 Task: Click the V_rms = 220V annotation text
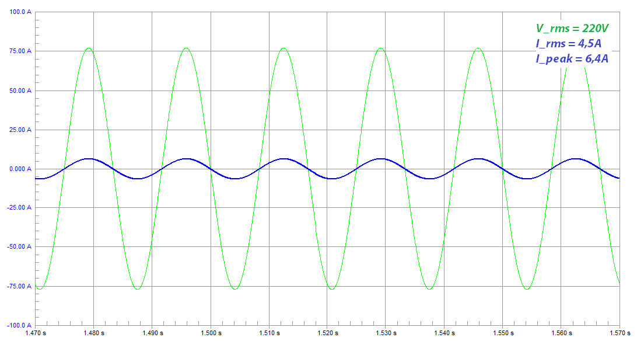click(x=573, y=29)
